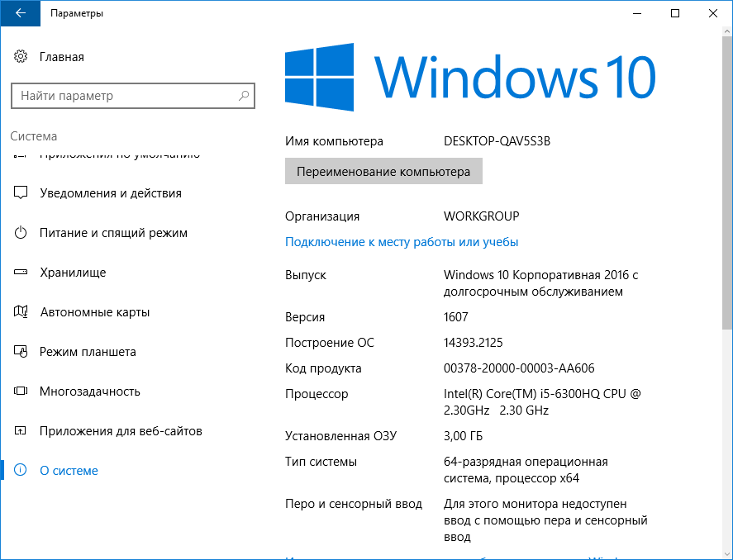Click the Уведомления и действия icon
Viewport: 733px width, 560px height.
21,193
